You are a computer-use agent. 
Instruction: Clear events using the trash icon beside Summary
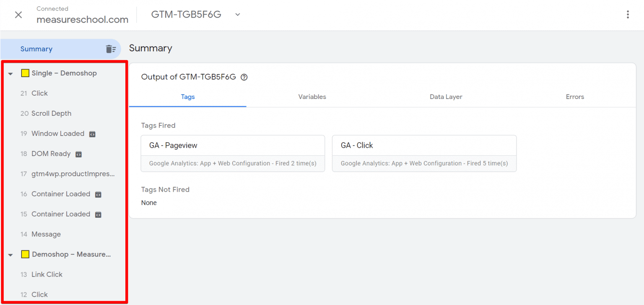pyautogui.click(x=111, y=49)
